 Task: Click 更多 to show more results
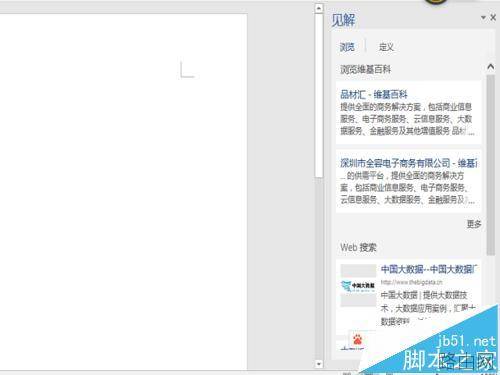pos(474,224)
